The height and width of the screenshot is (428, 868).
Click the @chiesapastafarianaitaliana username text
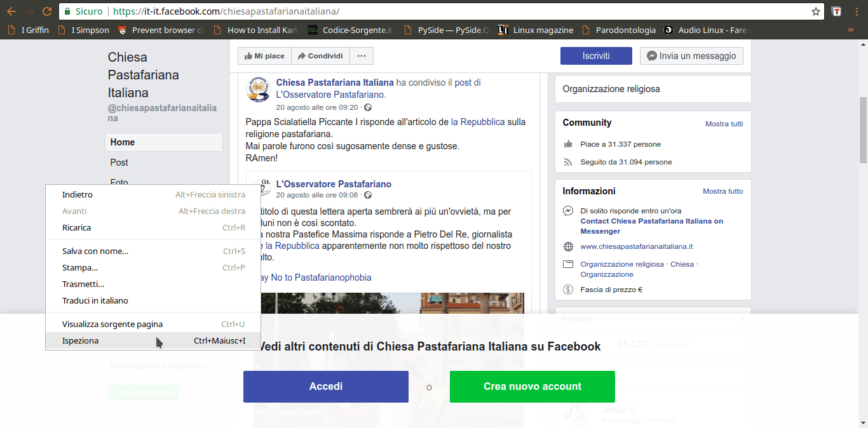click(x=162, y=113)
